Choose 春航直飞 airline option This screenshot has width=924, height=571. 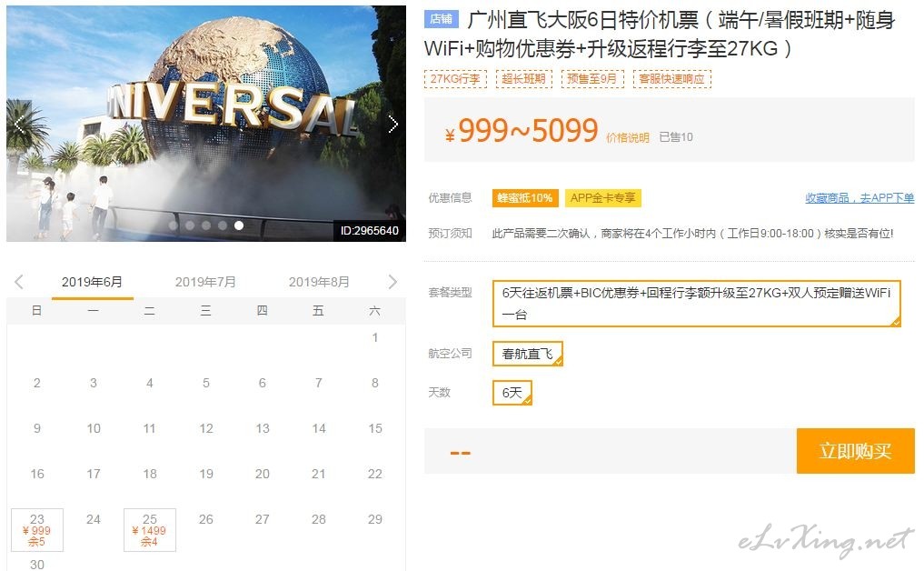pyautogui.click(x=527, y=354)
